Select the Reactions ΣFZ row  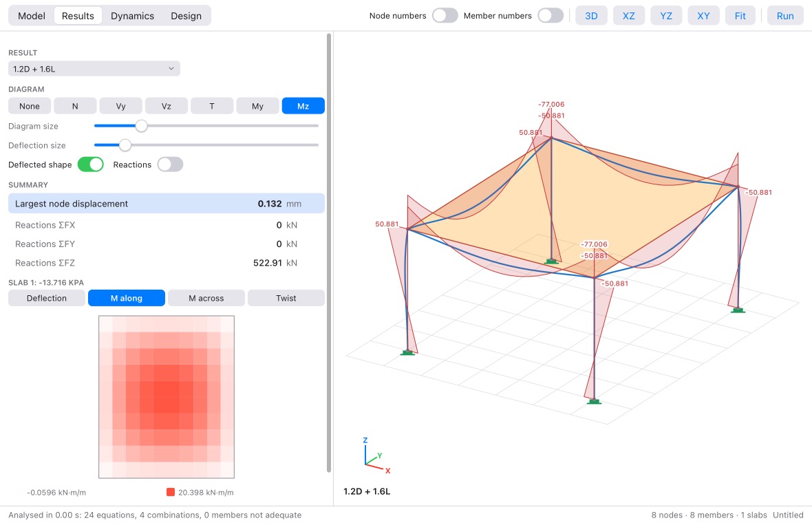(x=167, y=263)
